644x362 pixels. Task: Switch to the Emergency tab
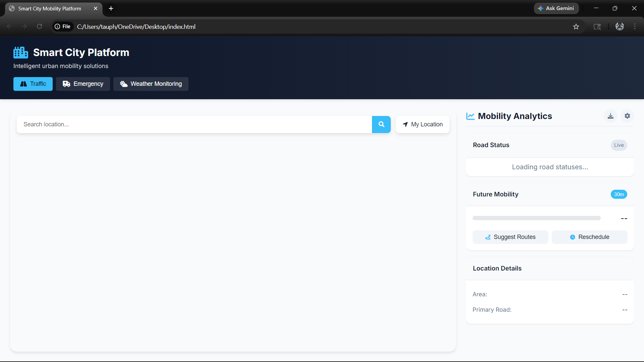click(83, 84)
